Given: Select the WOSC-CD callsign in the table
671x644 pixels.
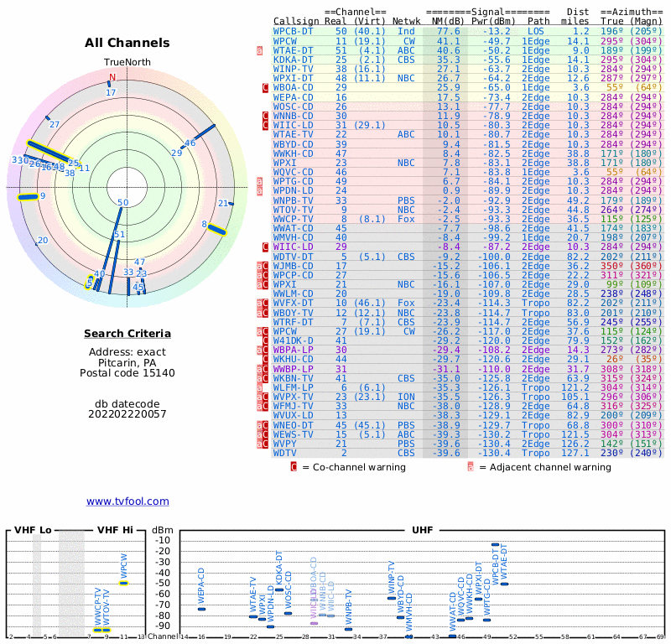Looking at the screenshot, I should click(x=293, y=106).
